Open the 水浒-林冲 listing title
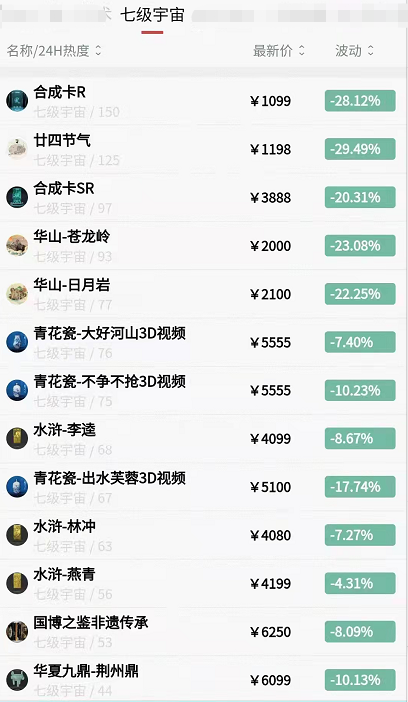 pos(64,526)
